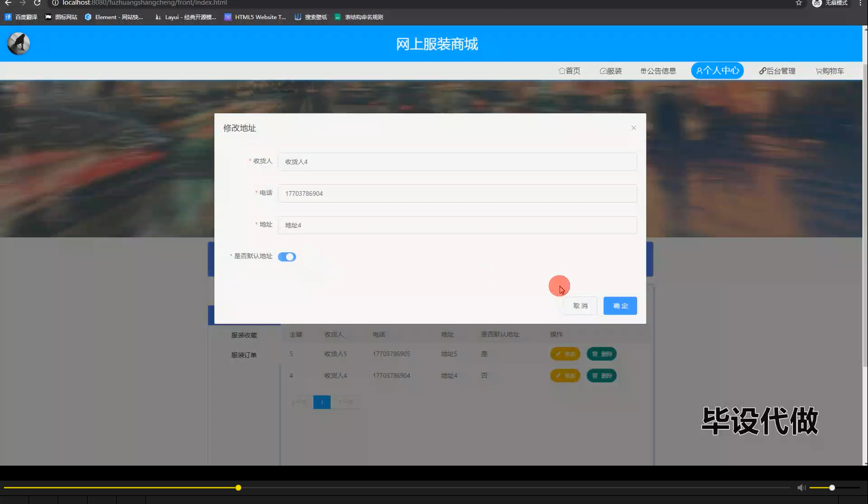Click the site logo in top-left corner

point(18,44)
